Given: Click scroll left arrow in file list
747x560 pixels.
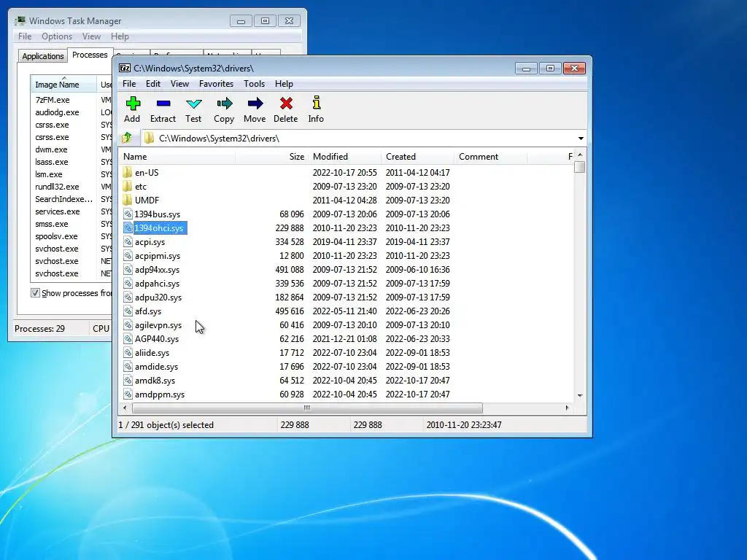Looking at the screenshot, I should point(125,408).
